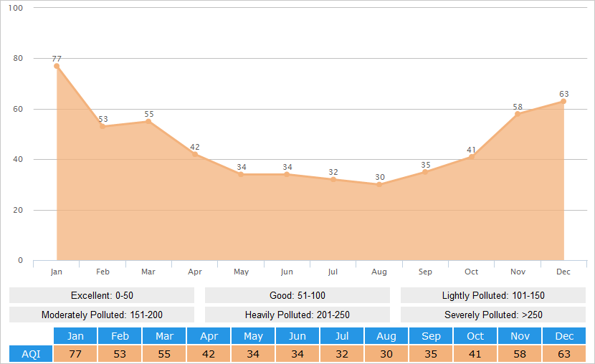This screenshot has height=364, width=595.
Task: Click the 58 value label above the line
Action: pos(518,107)
